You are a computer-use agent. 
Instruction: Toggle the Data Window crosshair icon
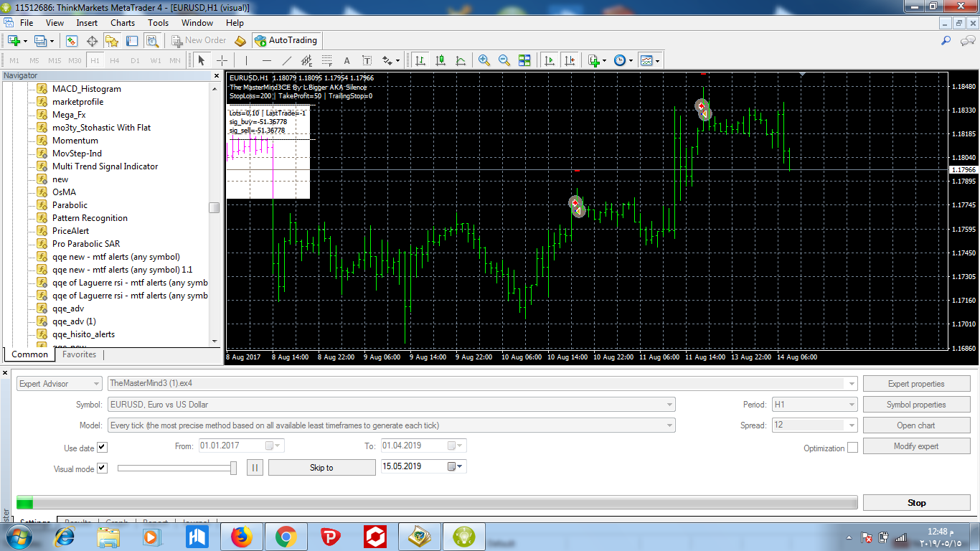tap(92, 40)
